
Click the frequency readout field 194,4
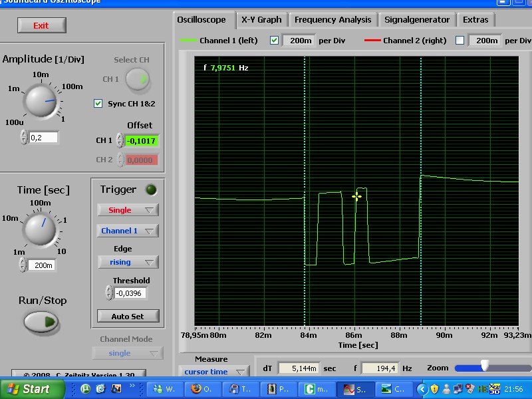[380, 368]
